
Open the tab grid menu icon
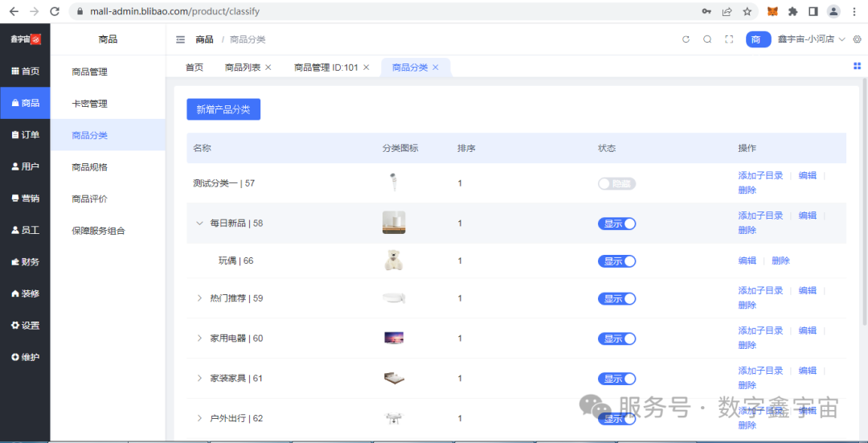tap(857, 67)
